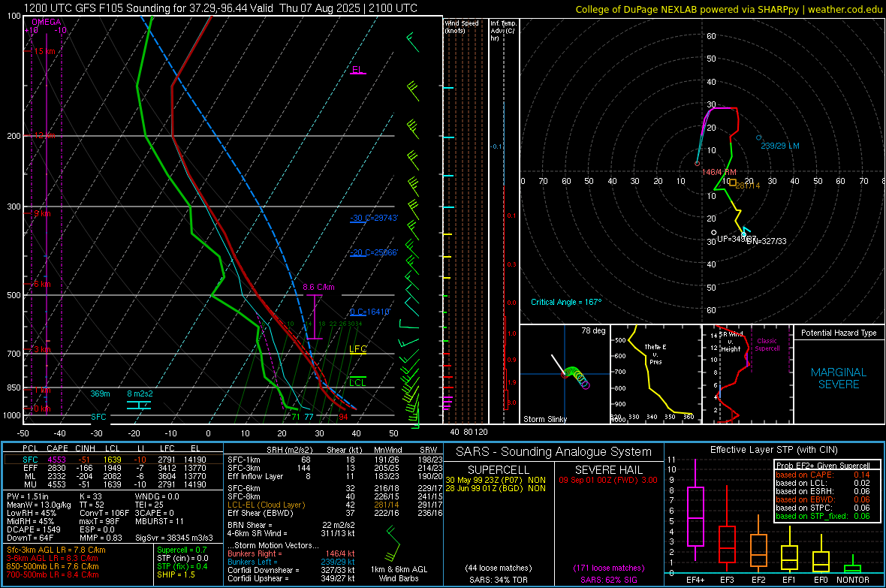The width and height of the screenshot is (886, 588).
Task: Click the SR Wind v. Height plot label
Action: (x=731, y=342)
